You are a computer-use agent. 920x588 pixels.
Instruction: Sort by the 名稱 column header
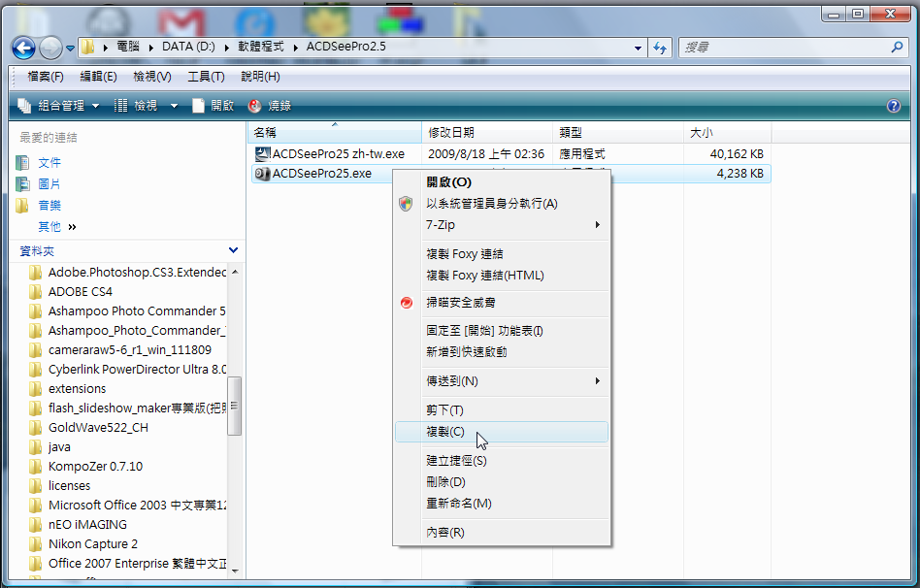(x=335, y=133)
